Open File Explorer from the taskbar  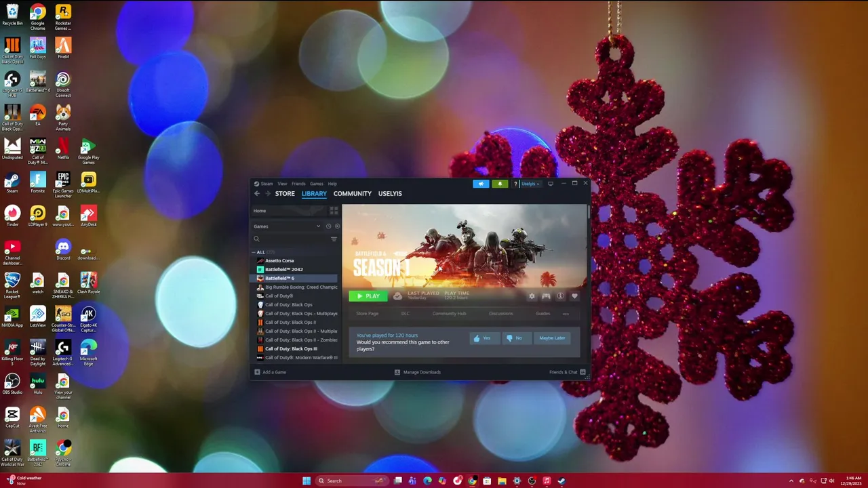[x=502, y=481]
